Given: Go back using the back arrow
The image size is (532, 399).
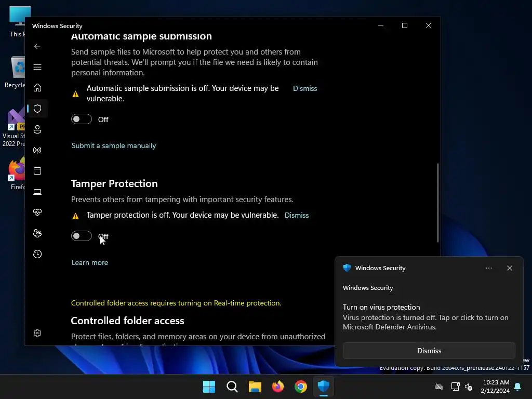Looking at the screenshot, I should [37, 46].
